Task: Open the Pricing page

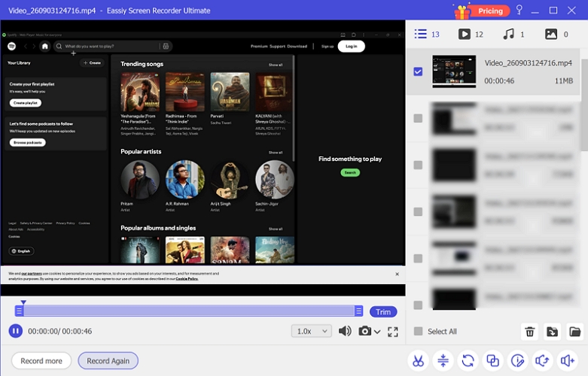Action: pyautogui.click(x=490, y=11)
